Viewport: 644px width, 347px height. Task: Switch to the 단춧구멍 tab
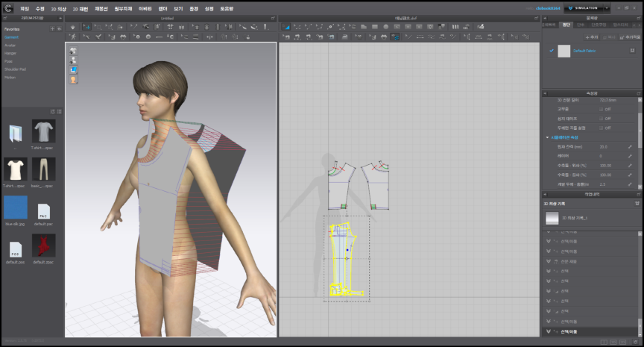(599, 25)
